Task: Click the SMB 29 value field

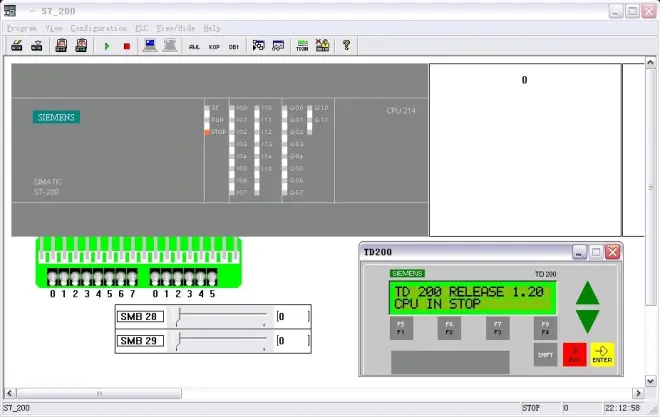Action: coord(293,341)
